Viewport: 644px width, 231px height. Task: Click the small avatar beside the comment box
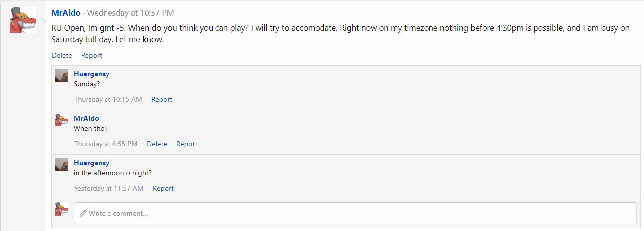pyautogui.click(x=61, y=209)
